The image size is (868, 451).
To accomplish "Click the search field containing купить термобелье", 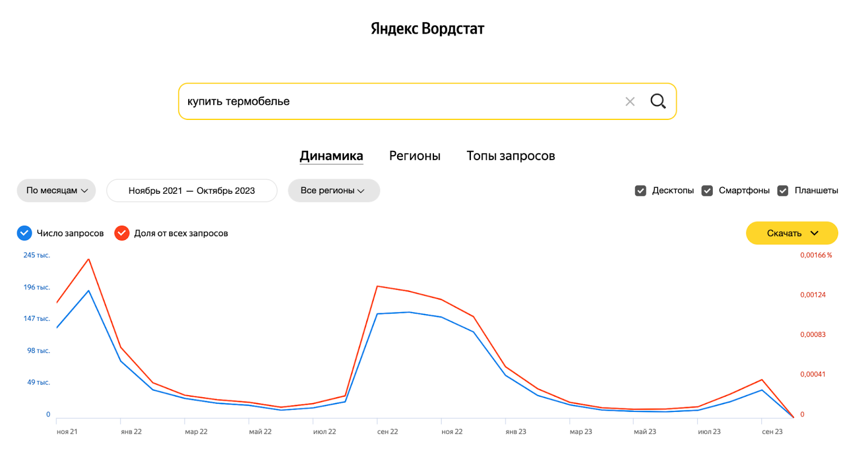I will 427,101.
